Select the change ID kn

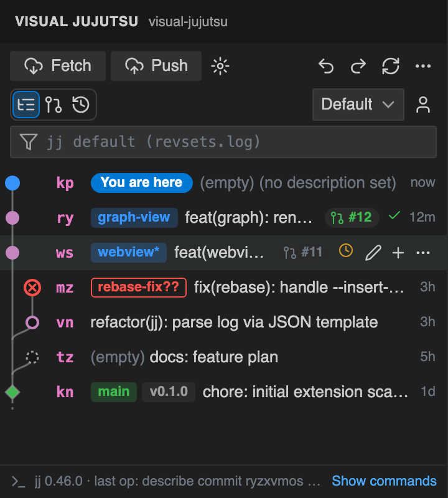point(65,392)
